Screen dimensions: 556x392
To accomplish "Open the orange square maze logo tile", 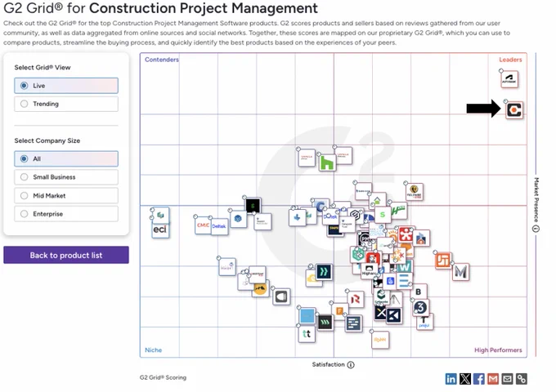I will coord(443,261).
